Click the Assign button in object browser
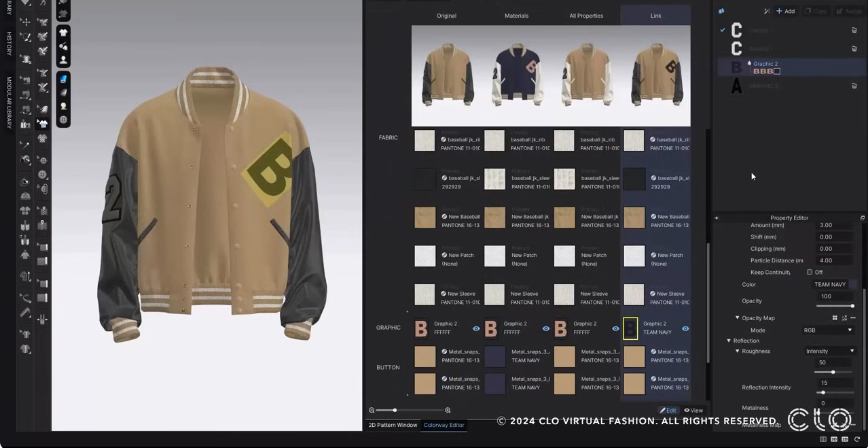 pyautogui.click(x=849, y=11)
